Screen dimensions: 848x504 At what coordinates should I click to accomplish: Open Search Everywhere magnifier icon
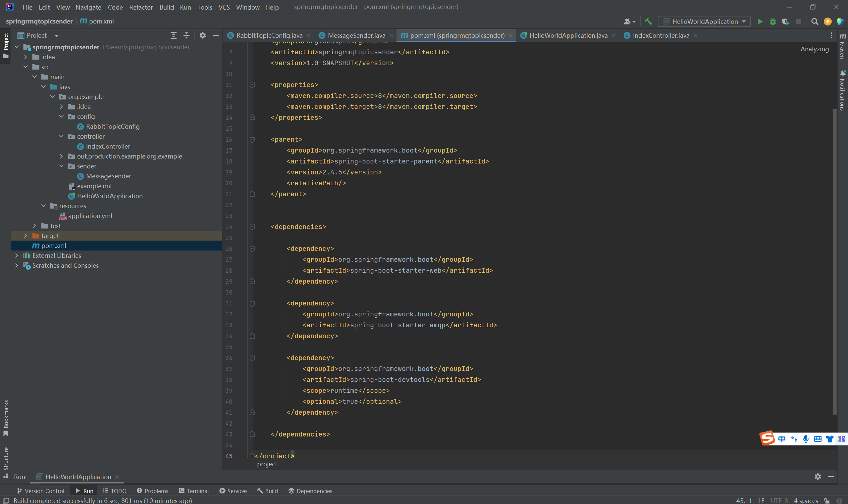[x=814, y=22]
